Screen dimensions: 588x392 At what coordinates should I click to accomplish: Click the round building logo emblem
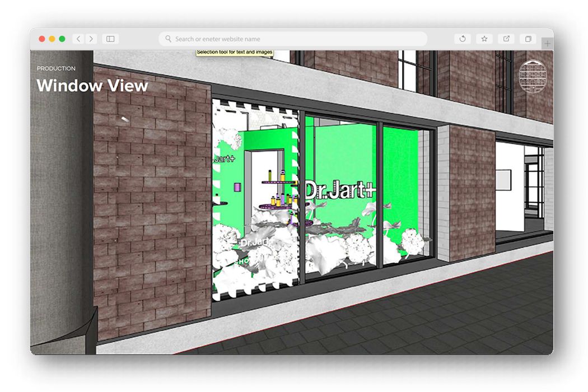tap(533, 77)
